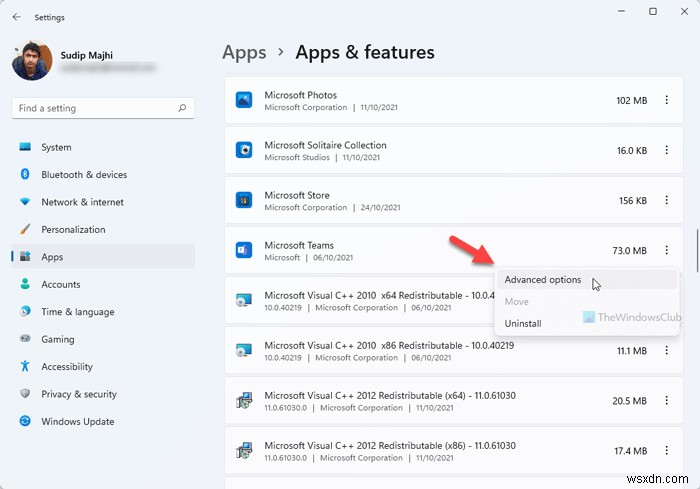Click the 73.0 MB size value
The width and height of the screenshot is (700, 489).
(x=629, y=251)
